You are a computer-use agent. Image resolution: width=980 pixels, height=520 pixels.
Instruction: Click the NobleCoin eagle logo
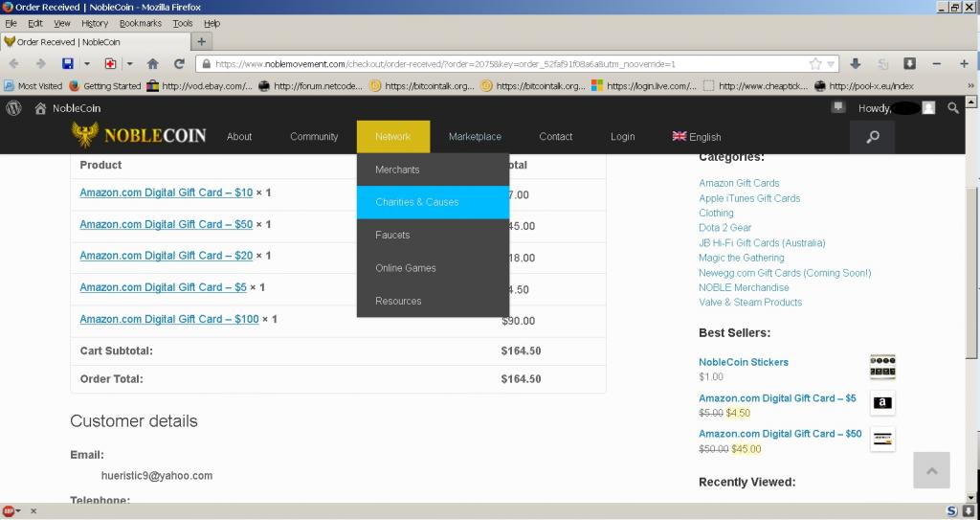click(85, 134)
